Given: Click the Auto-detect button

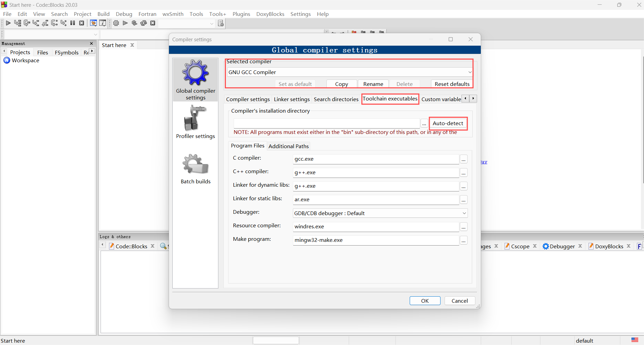Looking at the screenshot, I should pos(448,123).
